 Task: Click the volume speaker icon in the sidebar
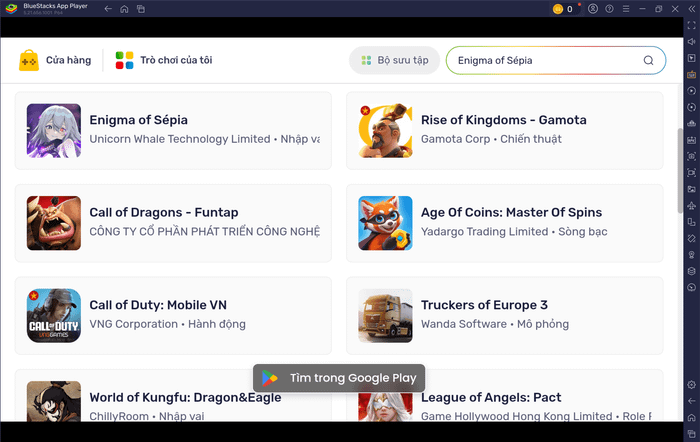[692, 42]
